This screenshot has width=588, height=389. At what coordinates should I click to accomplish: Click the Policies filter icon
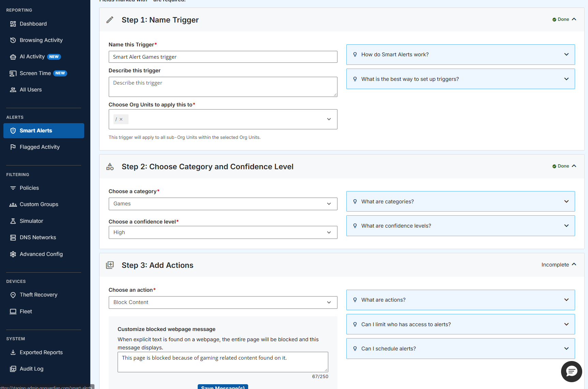point(13,188)
